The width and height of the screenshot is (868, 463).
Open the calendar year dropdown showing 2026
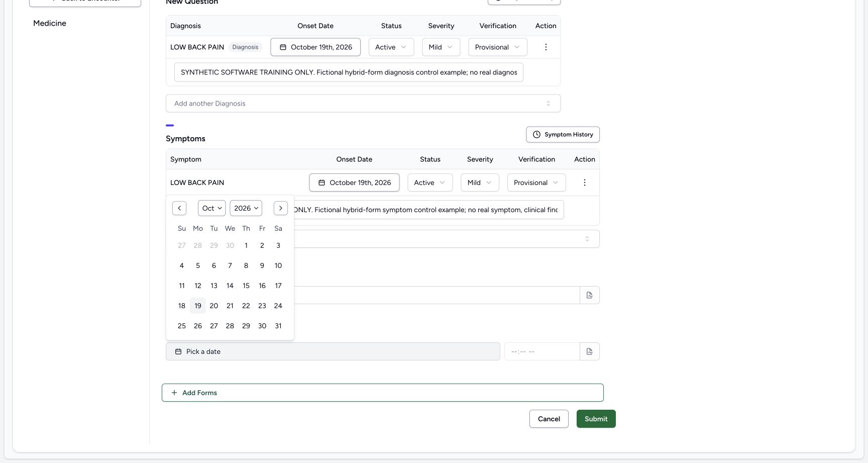(x=246, y=208)
